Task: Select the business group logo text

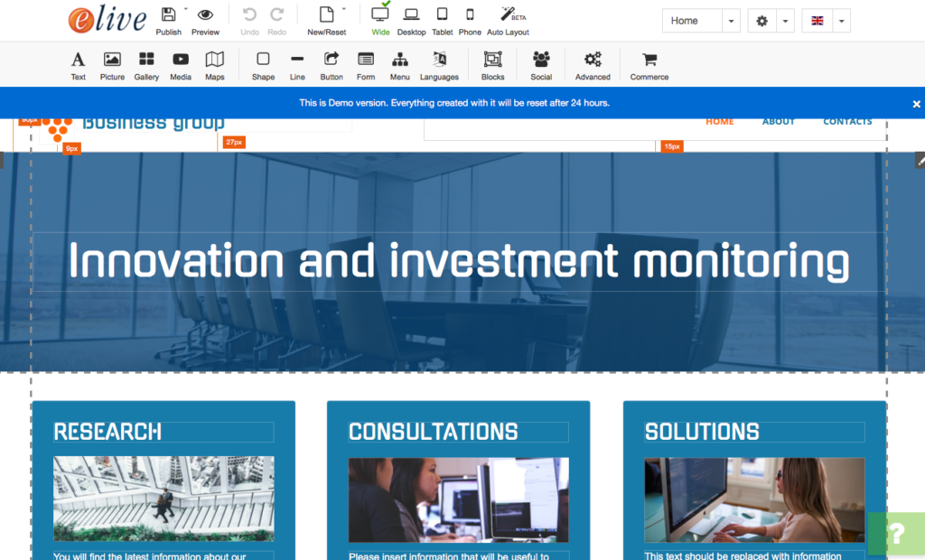Action: click(x=154, y=124)
